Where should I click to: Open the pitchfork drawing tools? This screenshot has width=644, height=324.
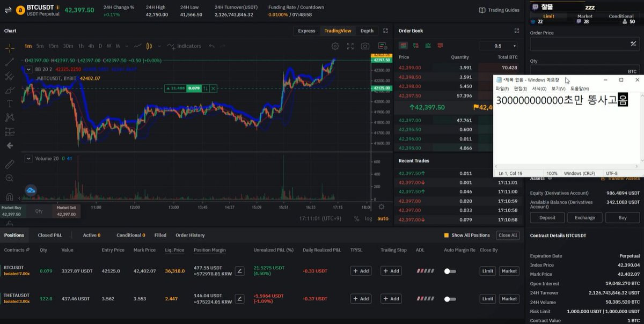pyautogui.click(x=10, y=76)
